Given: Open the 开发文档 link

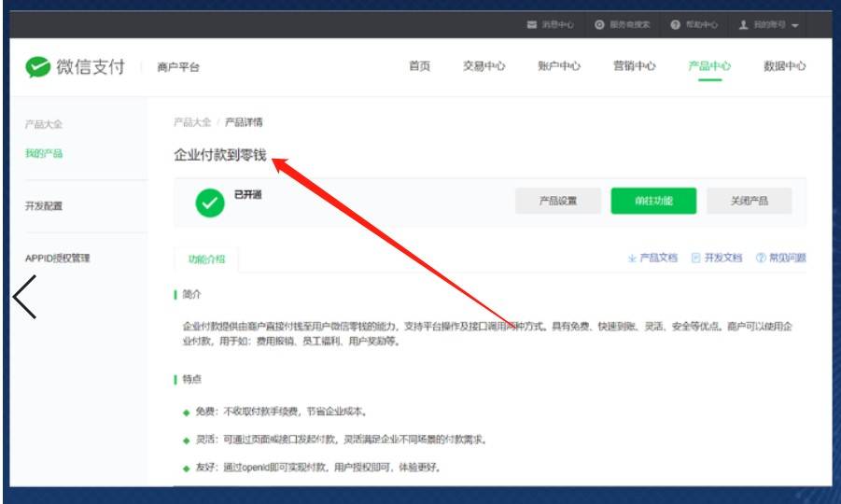Looking at the screenshot, I should coord(722,258).
